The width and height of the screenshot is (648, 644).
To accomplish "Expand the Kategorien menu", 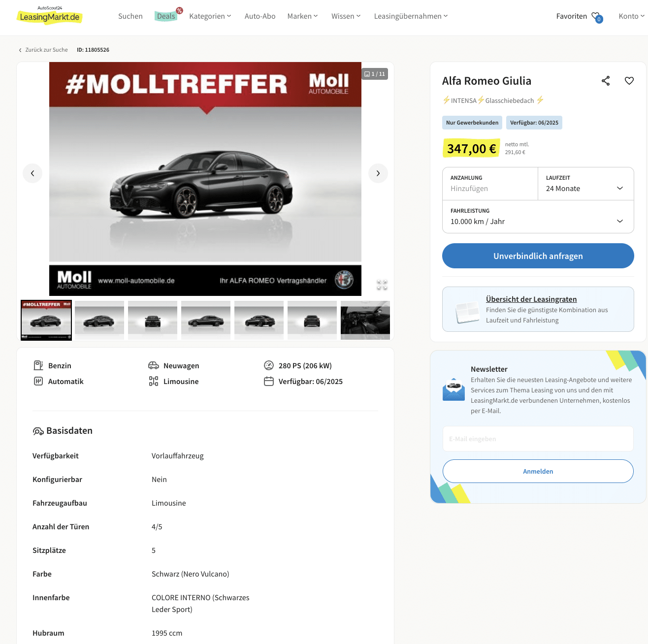I will pyautogui.click(x=210, y=16).
